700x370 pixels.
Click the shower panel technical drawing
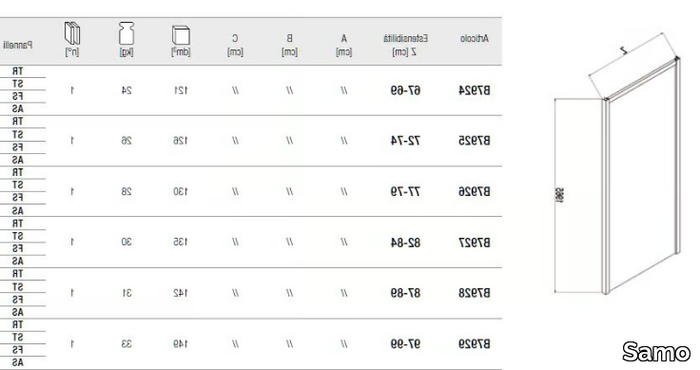pyautogui.click(x=618, y=164)
